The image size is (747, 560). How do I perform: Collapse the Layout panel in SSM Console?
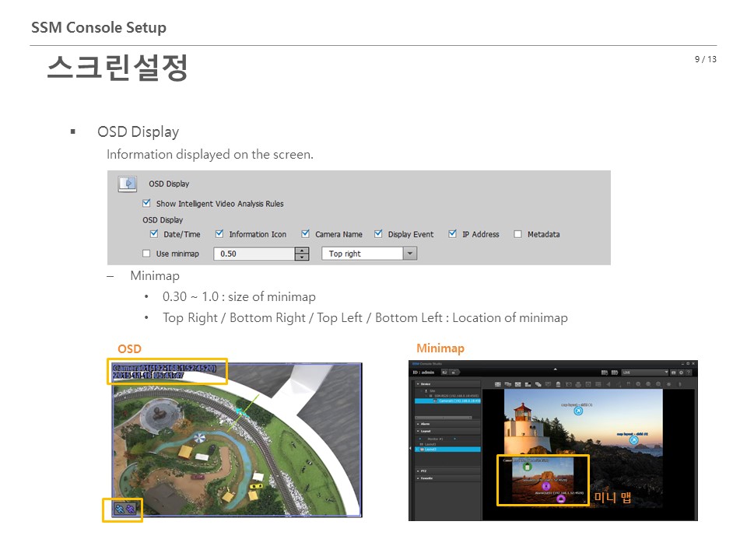(x=418, y=432)
